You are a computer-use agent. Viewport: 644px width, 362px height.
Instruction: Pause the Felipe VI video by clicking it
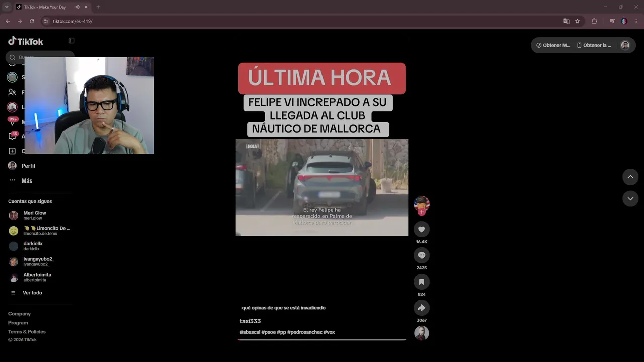pyautogui.click(x=322, y=187)
